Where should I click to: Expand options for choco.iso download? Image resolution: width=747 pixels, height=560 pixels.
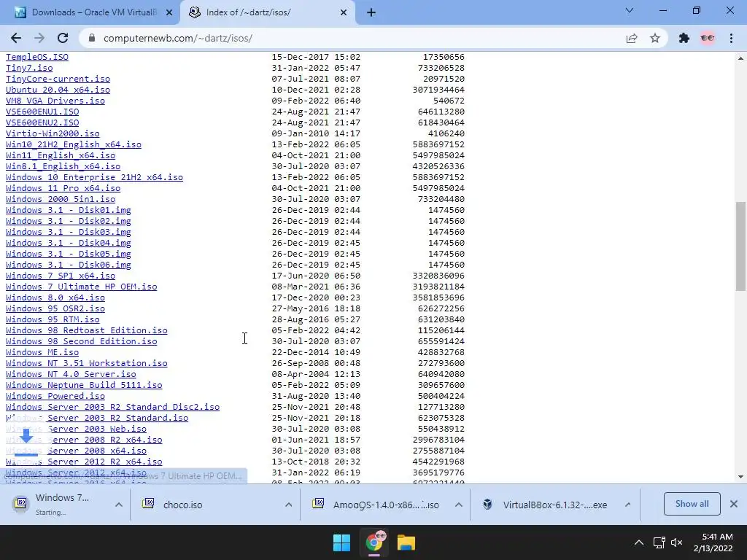tap(288, 505)
